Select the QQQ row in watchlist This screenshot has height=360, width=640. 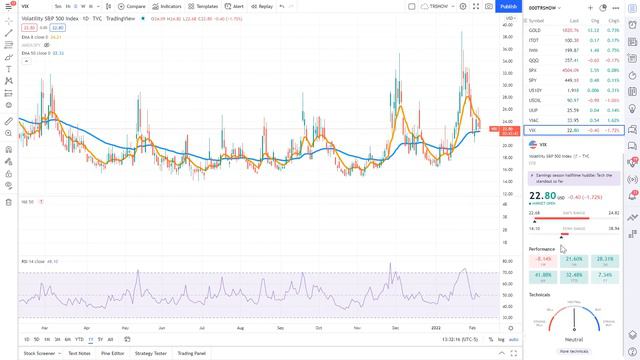[573, 60]
